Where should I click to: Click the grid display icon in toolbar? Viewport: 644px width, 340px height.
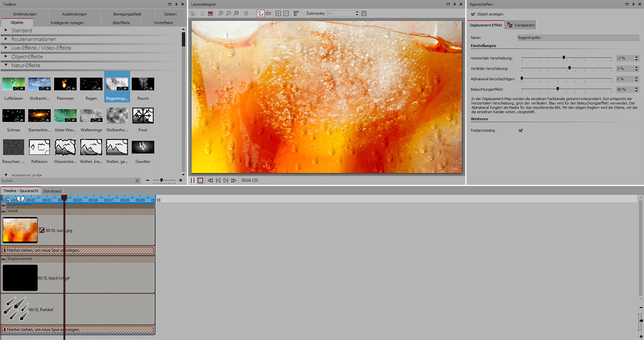246,13
